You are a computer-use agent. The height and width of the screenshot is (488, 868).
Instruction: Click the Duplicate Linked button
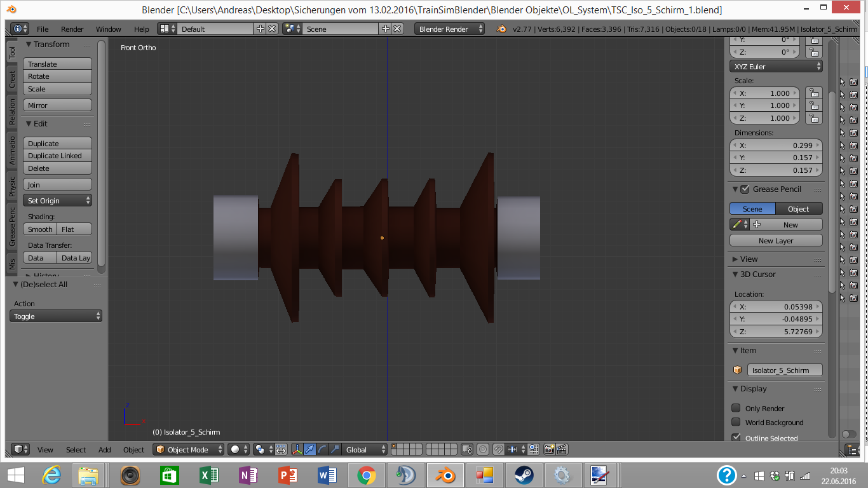[57, 156]
